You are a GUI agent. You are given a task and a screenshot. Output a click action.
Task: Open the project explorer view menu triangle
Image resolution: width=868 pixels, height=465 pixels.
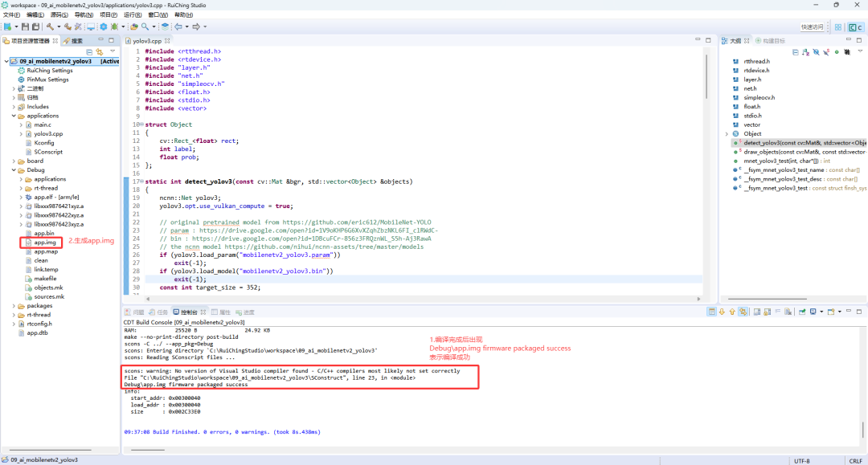(113, 51)
